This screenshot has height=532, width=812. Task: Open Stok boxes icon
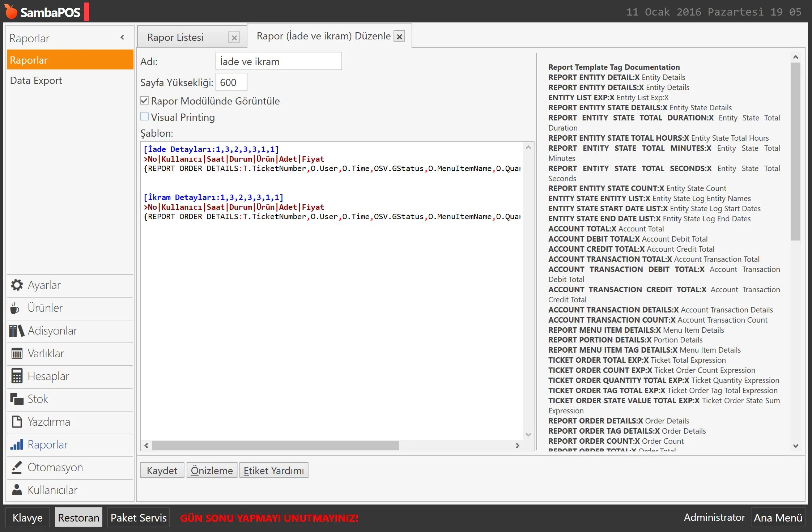(x=17, y=399)
